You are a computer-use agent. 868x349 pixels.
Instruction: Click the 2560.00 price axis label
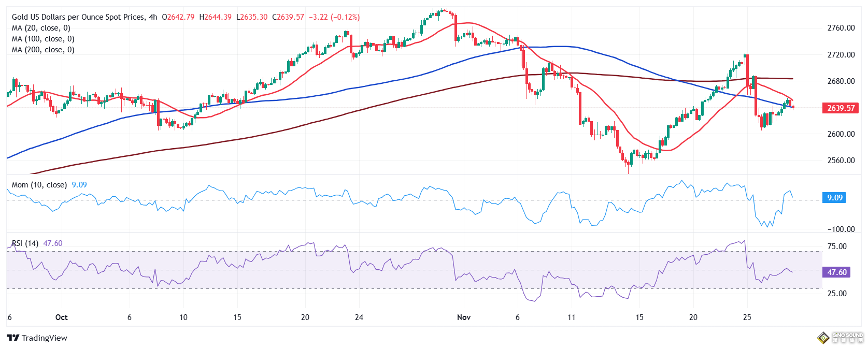pos(841,161)
